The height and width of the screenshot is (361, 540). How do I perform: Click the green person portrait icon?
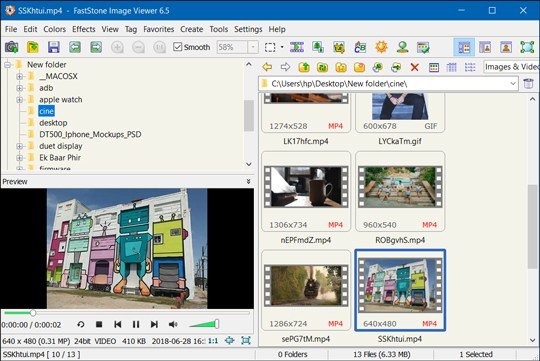tap(402, 47)
